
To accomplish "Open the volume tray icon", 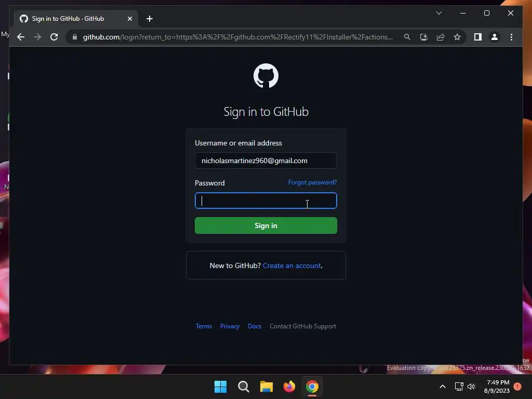I will (471, 387).
